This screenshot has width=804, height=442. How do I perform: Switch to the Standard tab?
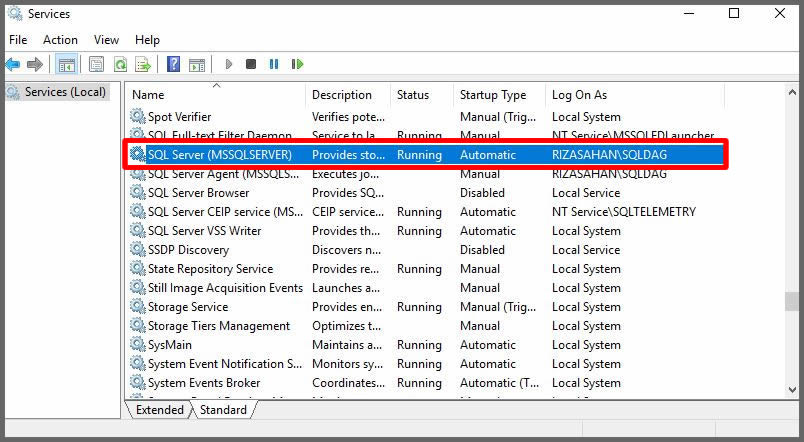pyautogui.click(x=222, y=410)
